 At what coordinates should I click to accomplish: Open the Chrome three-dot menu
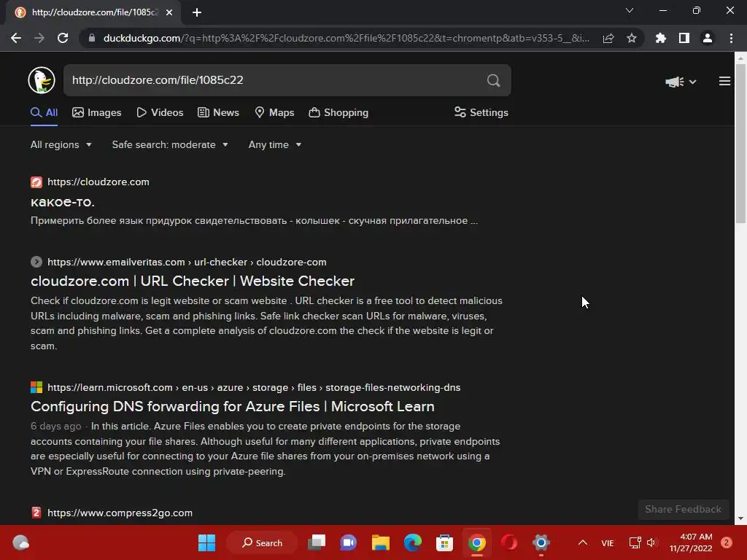pyautogui.click(x=731, y=38)
